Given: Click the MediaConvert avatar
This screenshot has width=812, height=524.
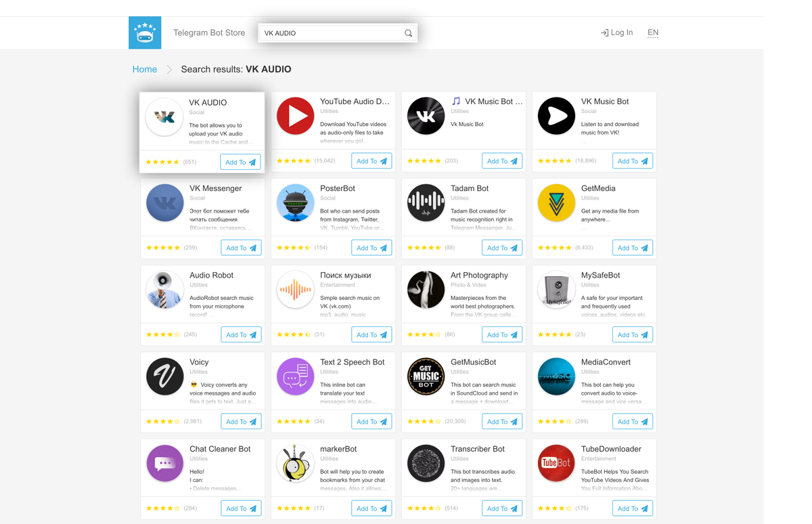Looking at the screenshot, I should [556, 376].
